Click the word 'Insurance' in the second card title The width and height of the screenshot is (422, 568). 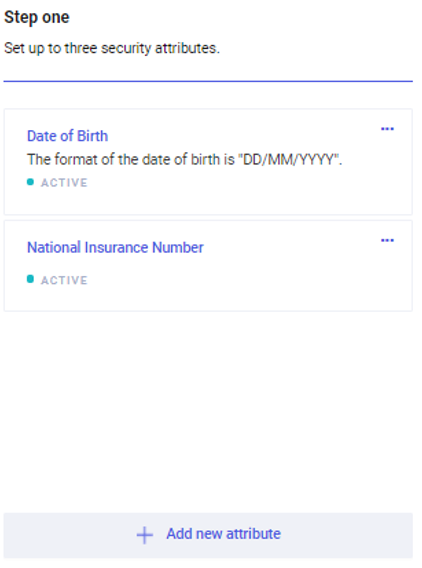[x=117, y=247]
